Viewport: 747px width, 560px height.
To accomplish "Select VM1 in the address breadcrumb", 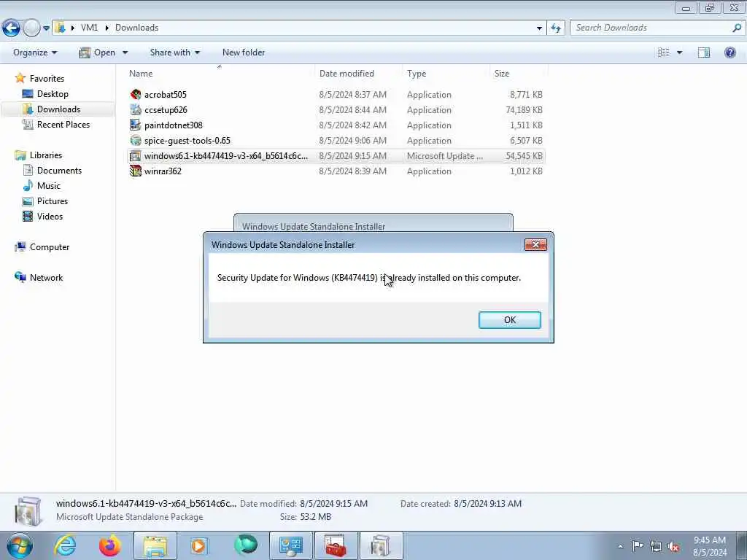I will coord(89,28).
